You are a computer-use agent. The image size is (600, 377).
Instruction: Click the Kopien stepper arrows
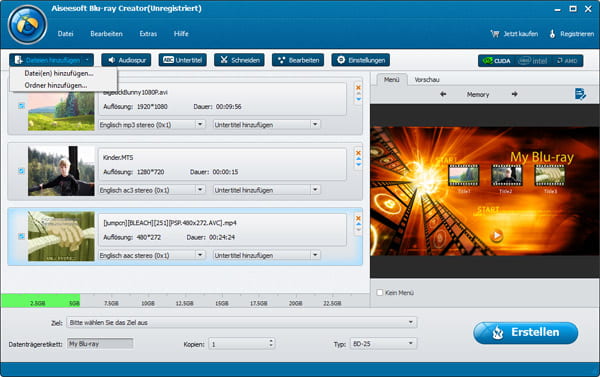tap(271, 343)
